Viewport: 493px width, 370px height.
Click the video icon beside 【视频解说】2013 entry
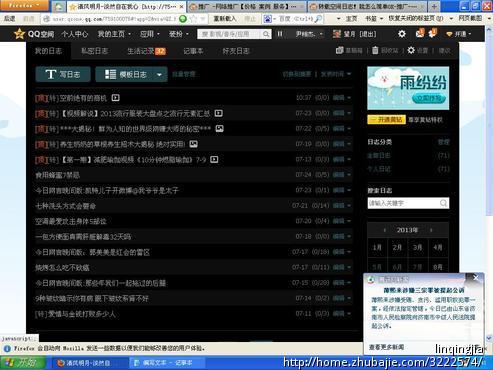pos(218,113)
